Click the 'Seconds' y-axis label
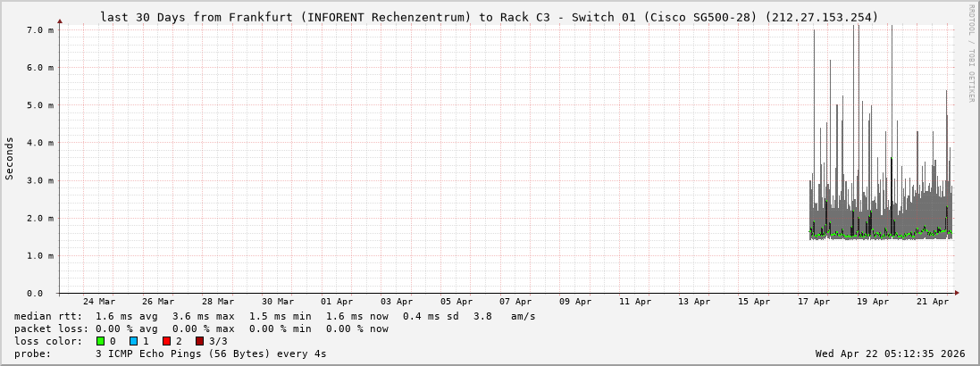This screenshot has height=366, width=980. [10, 159]
